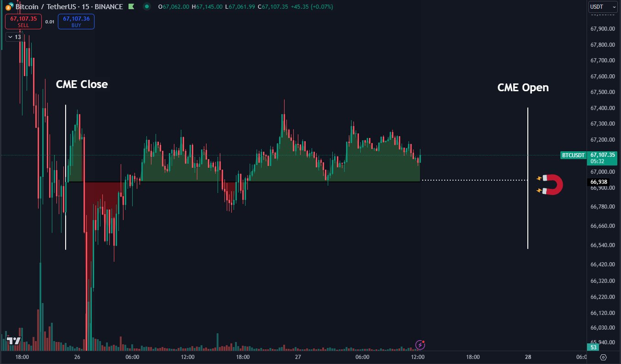Toggle the green flag marker next to BINANCE
Viewport: 621px width, 364px height.
coord(131,6)
